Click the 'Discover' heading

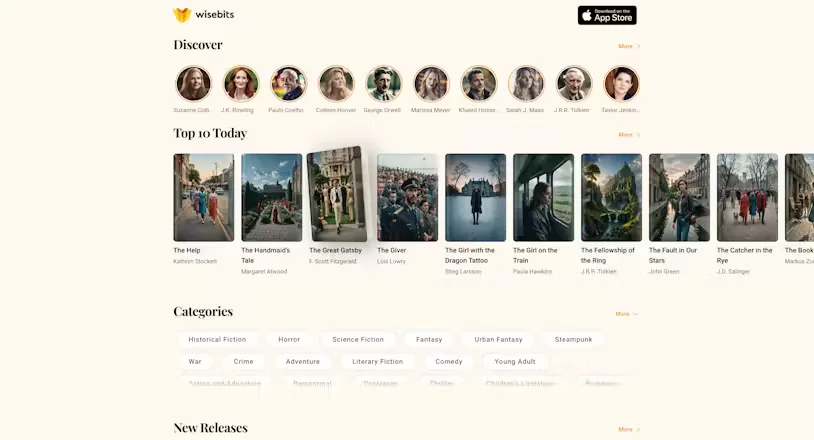[x=198, y=45]
